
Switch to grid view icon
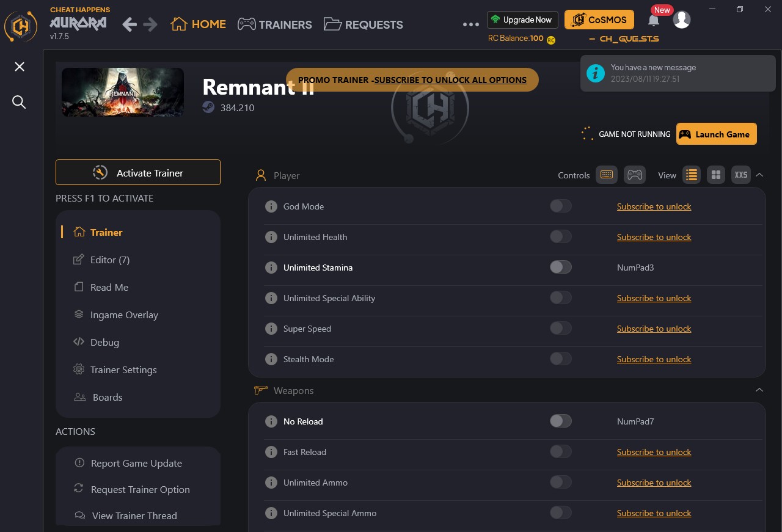point(716,175)
